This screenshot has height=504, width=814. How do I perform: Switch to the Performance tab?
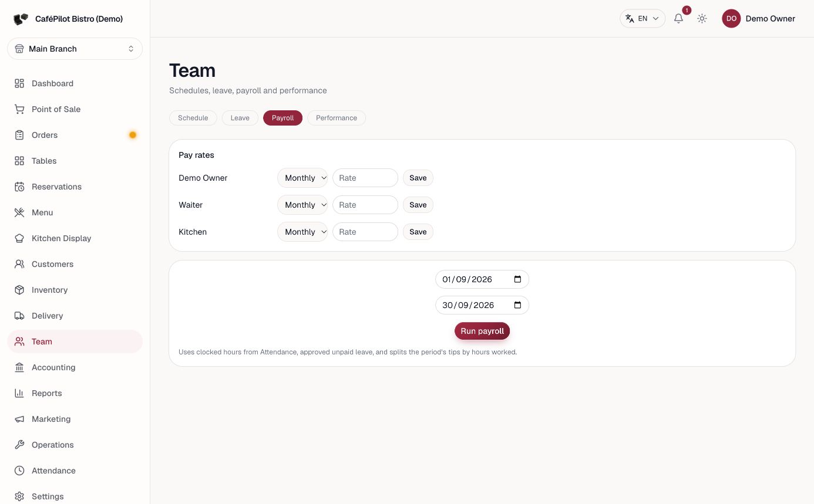337,118
